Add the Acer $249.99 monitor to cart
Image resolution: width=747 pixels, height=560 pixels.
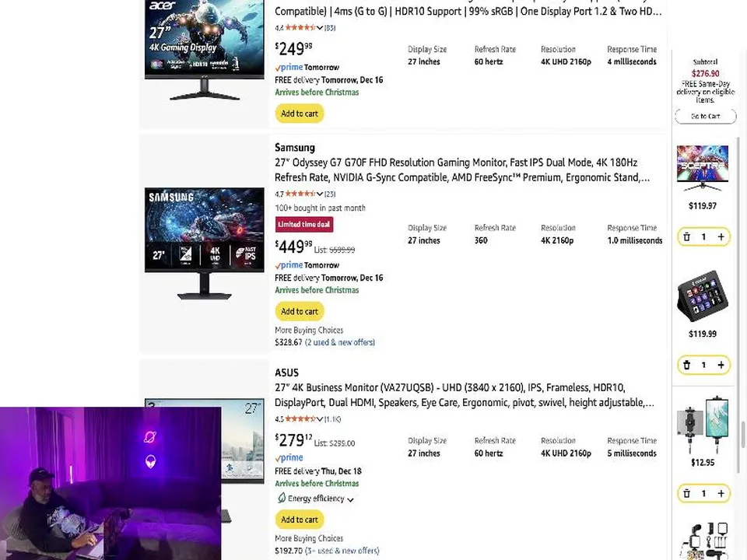[300, 114]
